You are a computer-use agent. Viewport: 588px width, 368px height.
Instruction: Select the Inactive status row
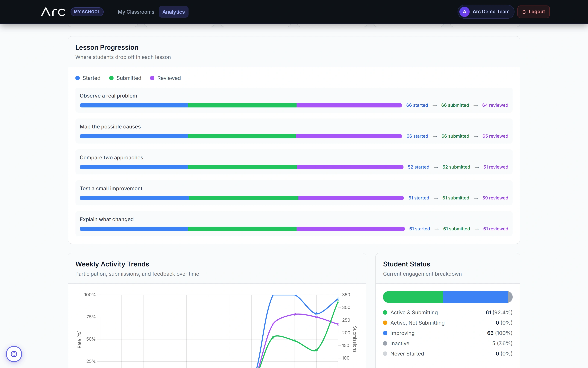tap(448, 343)
